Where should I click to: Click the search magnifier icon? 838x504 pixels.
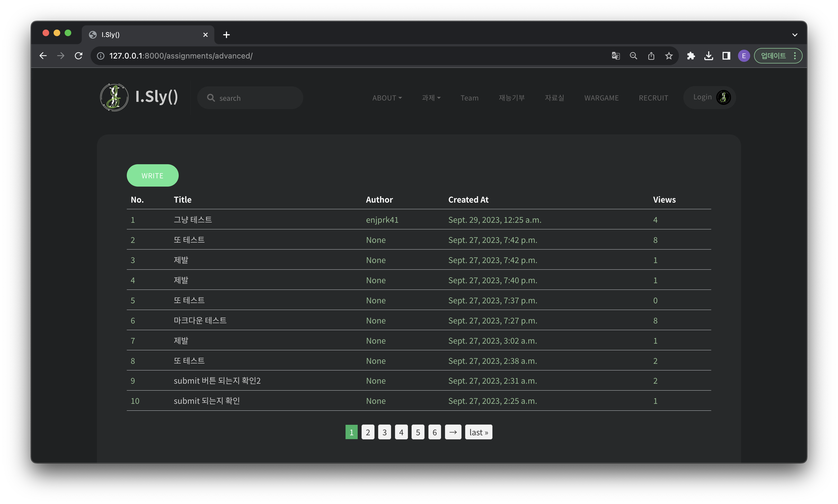(211, 98)
